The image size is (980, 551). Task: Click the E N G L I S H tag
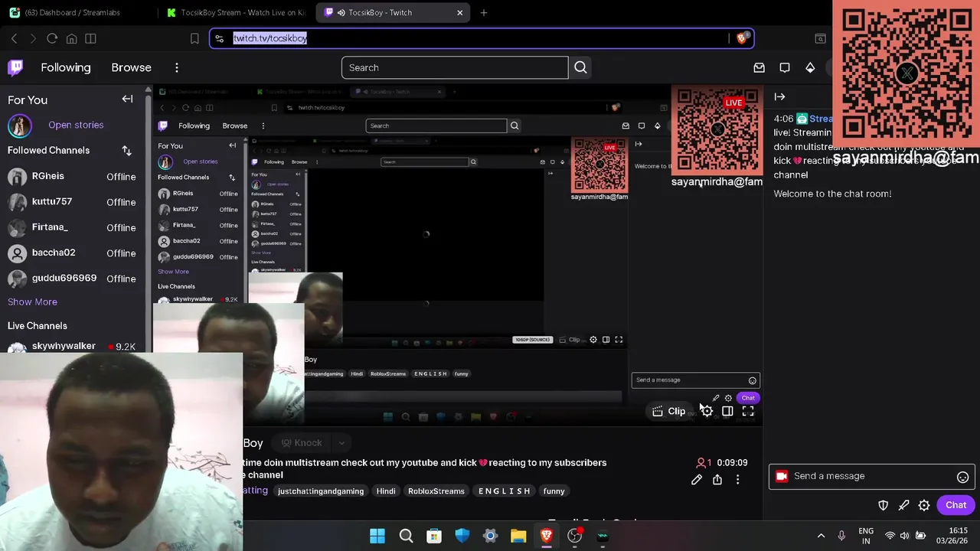tap(504, 491)
